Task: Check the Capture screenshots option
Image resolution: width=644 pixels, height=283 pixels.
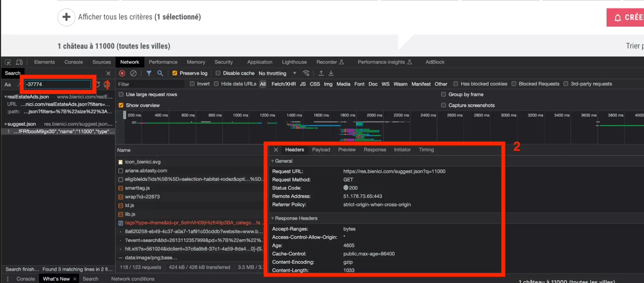Action: coord(443,105)
